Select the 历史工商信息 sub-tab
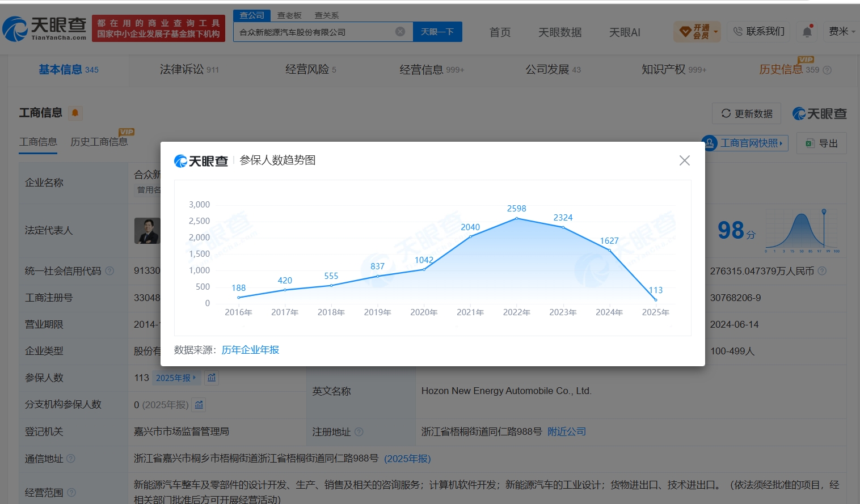 [x=99, y=142]
